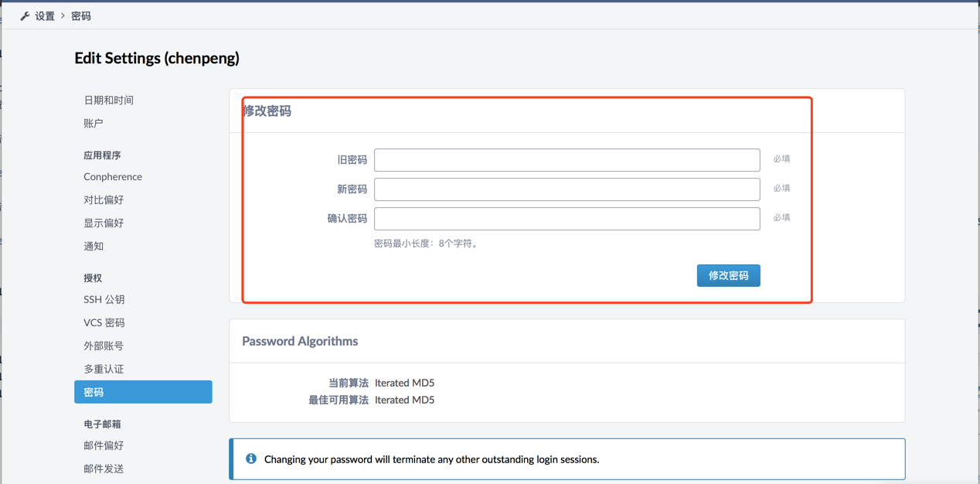Click the 修改密码 panel heading

(x=267, y=111)
